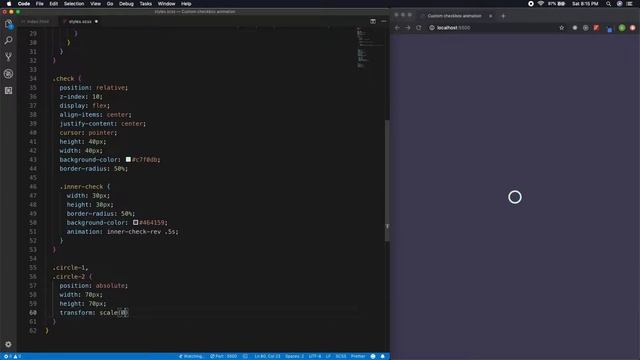Click the Ln 60, Col 23 cursor position
Screen dimensions: 640x360
[267, 356]
